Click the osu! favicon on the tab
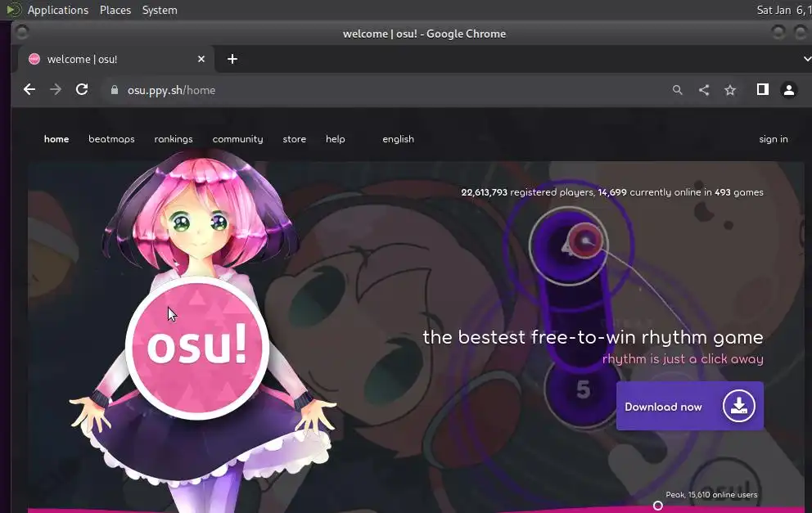 click(x=34, y=59)
